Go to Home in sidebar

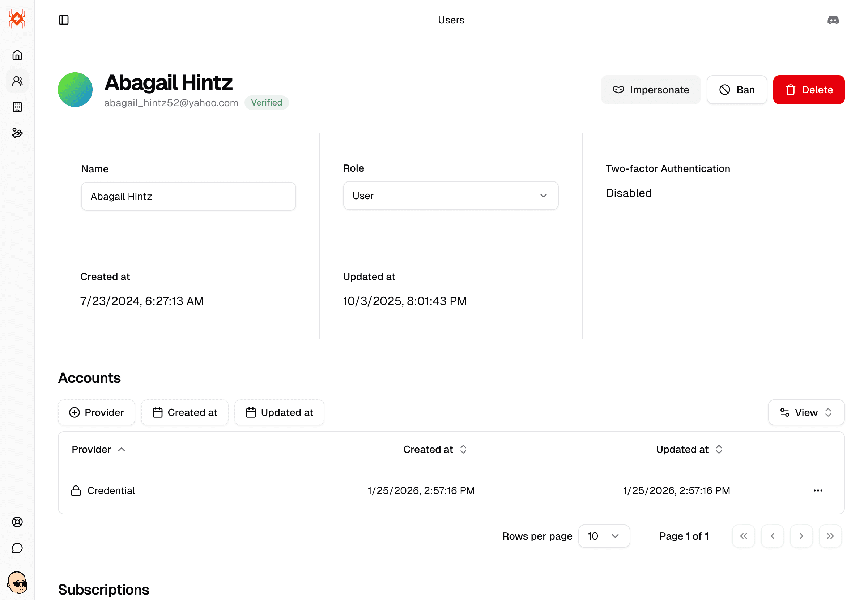pos(17,55)
